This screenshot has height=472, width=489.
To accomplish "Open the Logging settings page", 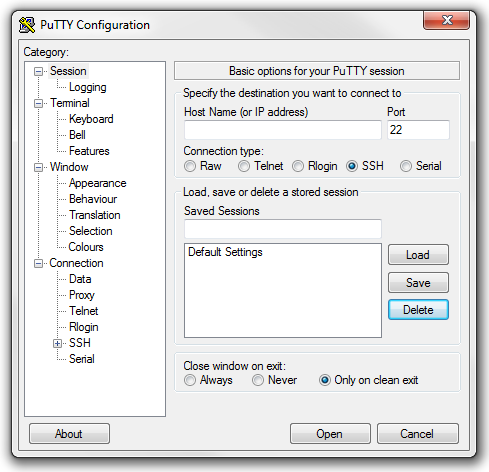I will [x=88, y=87].
